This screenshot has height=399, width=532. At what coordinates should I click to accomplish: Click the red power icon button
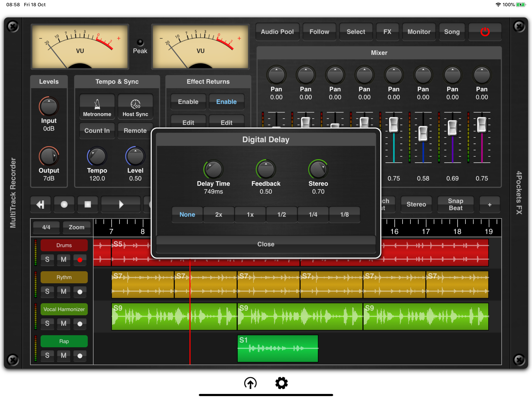click(x=485, y=32)
